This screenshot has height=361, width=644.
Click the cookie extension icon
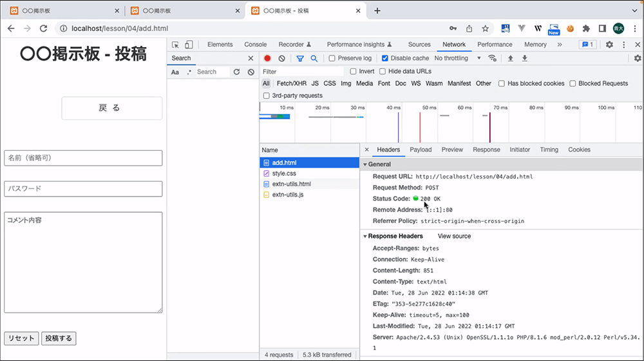[x=570, y=28]
